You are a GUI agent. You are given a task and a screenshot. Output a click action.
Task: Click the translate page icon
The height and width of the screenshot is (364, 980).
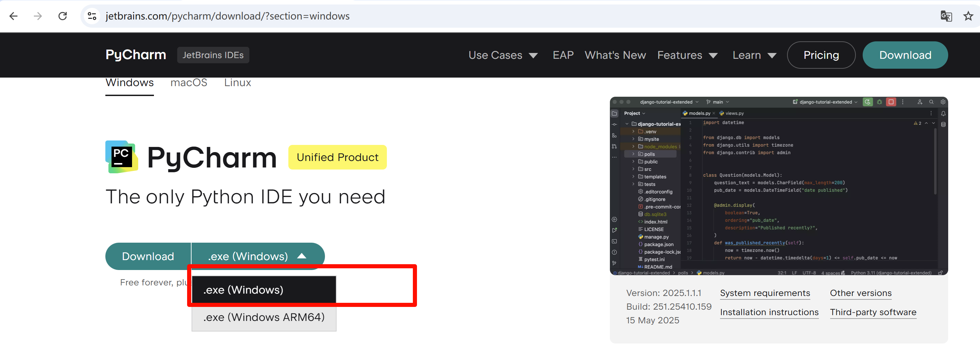(946, 16)
